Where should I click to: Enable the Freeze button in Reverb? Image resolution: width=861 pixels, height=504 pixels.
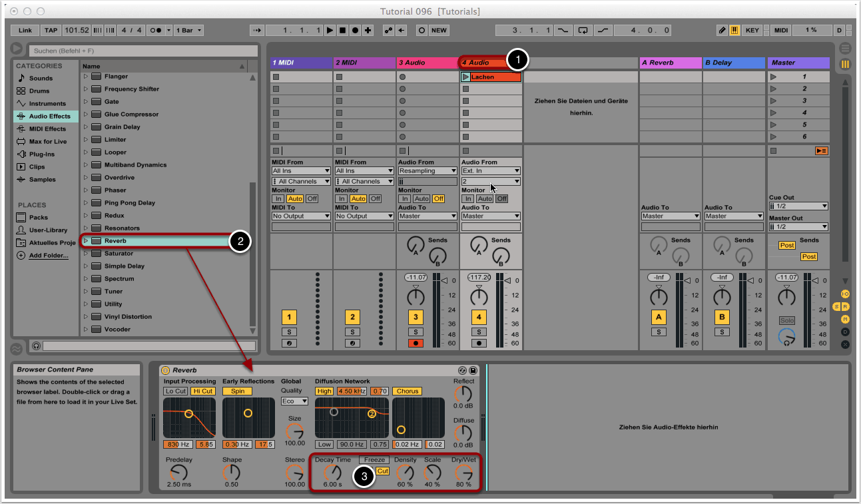pyautogui.click(x=374, y=459)
